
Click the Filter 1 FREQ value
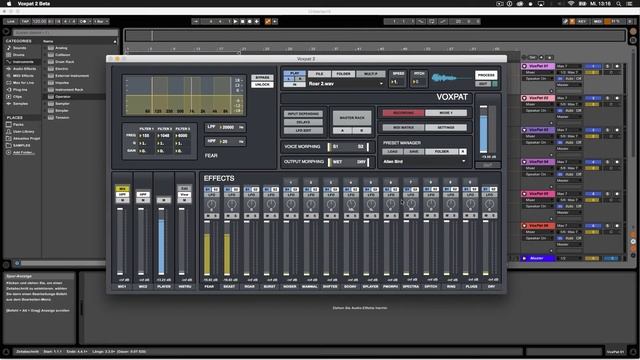tap(145, 136)
